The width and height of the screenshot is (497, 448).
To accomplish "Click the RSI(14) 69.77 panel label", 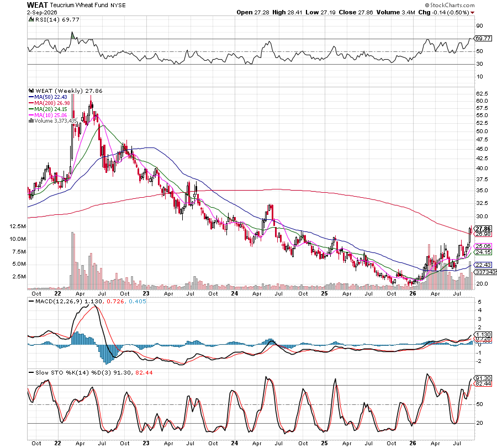I will pos(57,20).
